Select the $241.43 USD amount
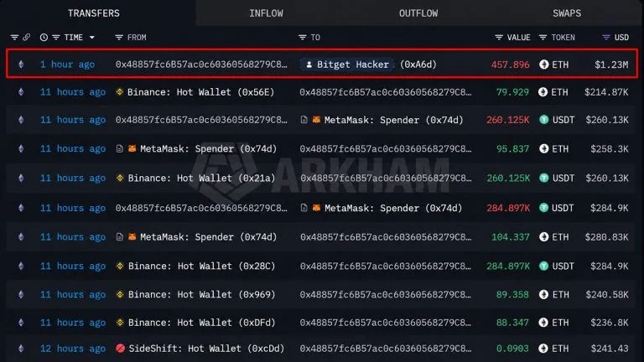Screen dimensions: 644x362 pos(610,349)
